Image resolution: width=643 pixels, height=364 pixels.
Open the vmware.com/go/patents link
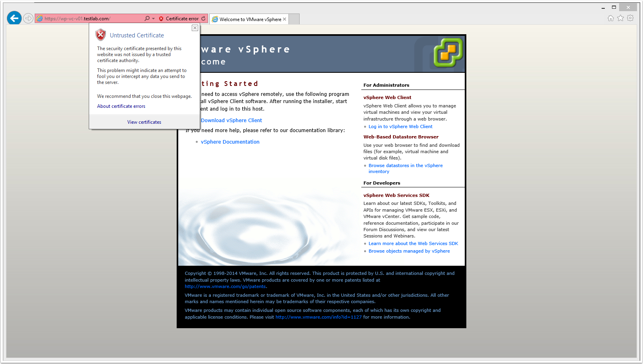point(225,286)
